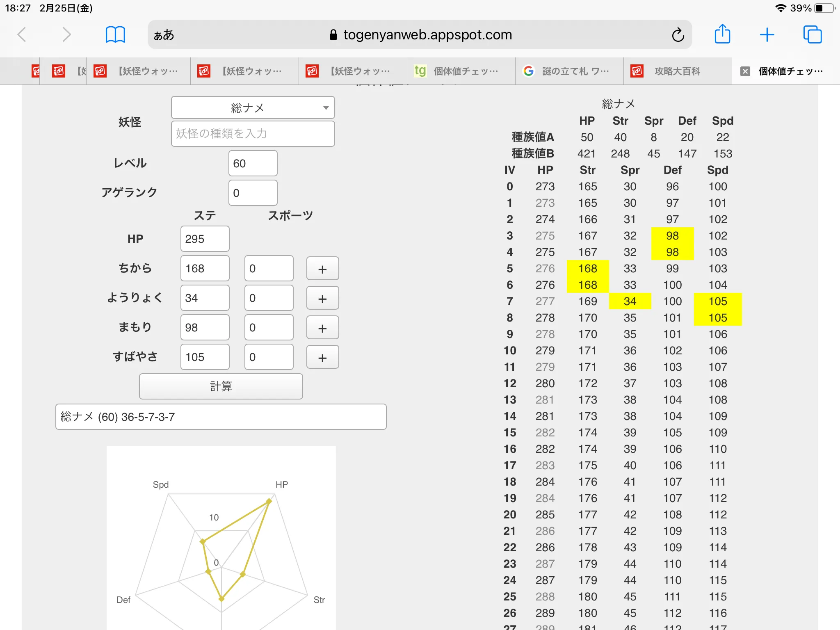Switch to the tg 個体値チェッ tab
The width and height of the screenshot is (840, 630).
click(x=461, y=71)
